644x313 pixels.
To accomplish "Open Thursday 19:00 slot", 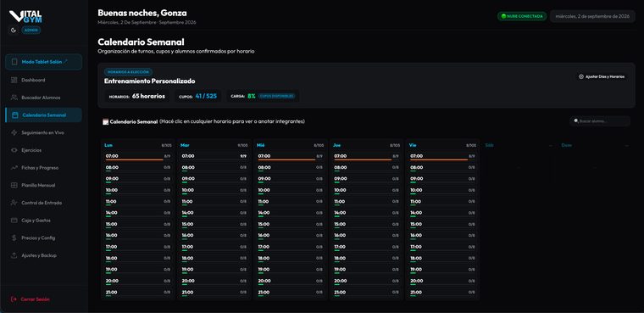I will coord(366,271).
